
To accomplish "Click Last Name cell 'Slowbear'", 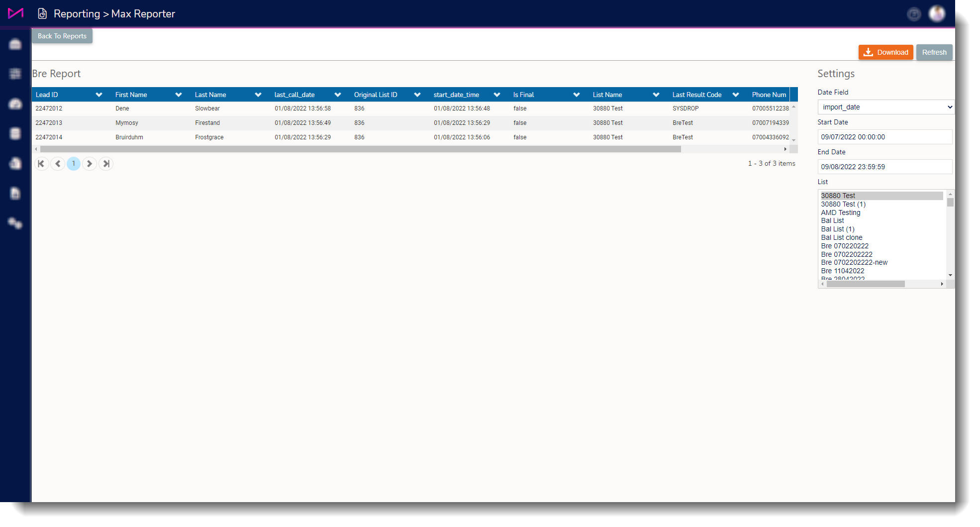I will click(207, 108).
